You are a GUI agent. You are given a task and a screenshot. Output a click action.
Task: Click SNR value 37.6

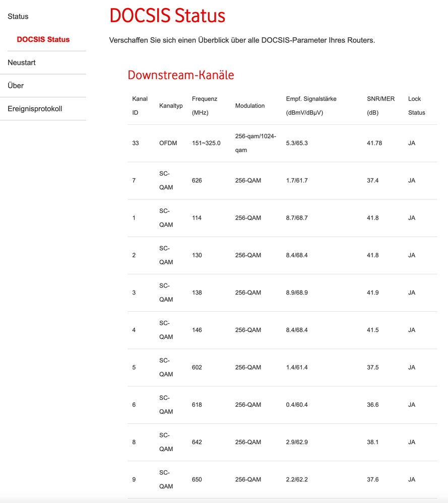coord(372,479)
